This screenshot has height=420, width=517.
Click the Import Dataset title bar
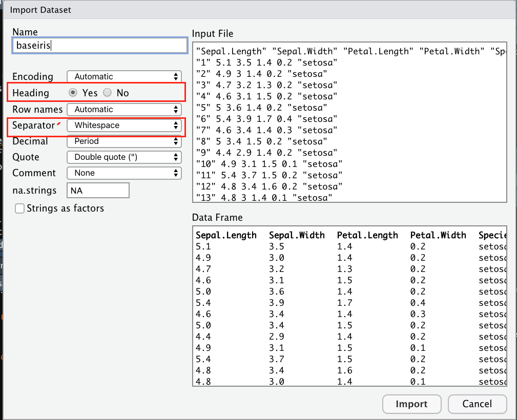tap(258, 10)
